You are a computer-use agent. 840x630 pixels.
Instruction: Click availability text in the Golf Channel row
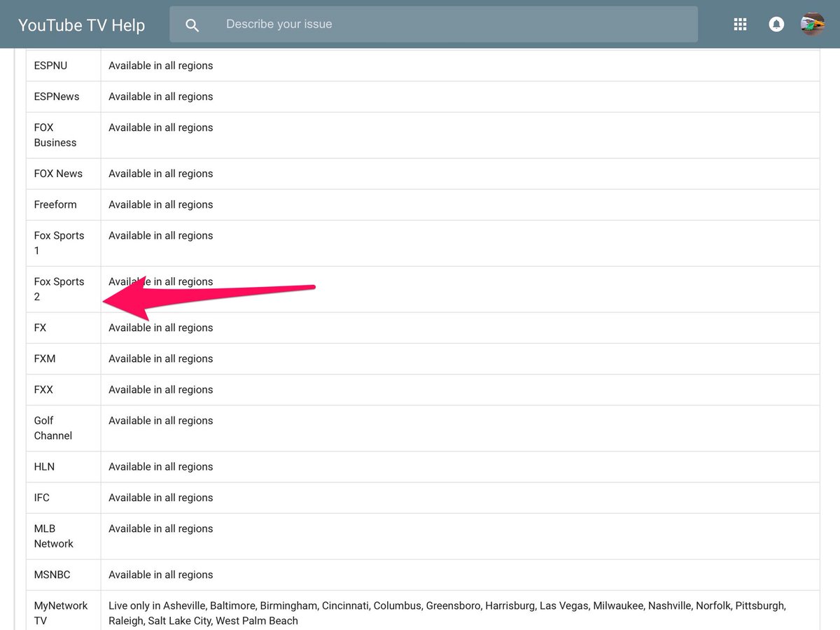point(161,420)
